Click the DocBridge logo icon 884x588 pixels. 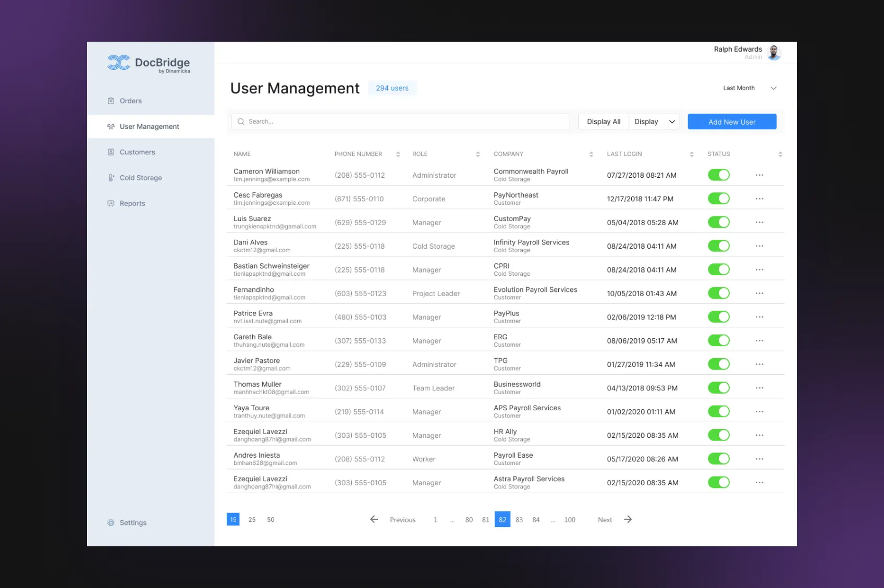(118, 63)
